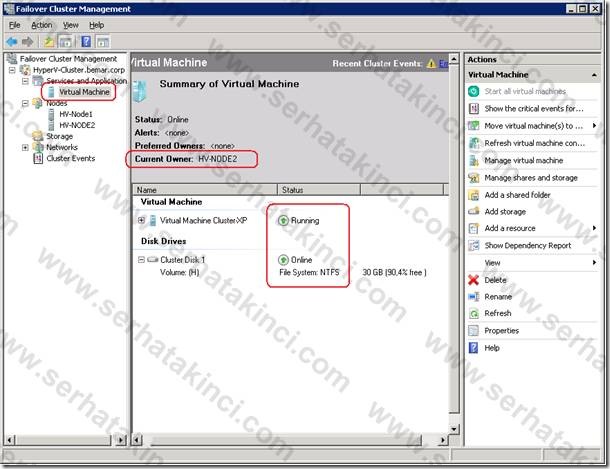The height and width of the screenshot is (469, 610).
Task: Click the red Delete X icon
Action: [473, 280]
